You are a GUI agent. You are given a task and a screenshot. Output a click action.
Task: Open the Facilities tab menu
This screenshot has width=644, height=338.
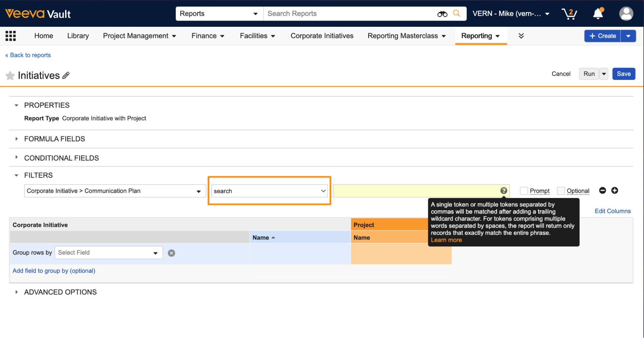click(257, 36)
